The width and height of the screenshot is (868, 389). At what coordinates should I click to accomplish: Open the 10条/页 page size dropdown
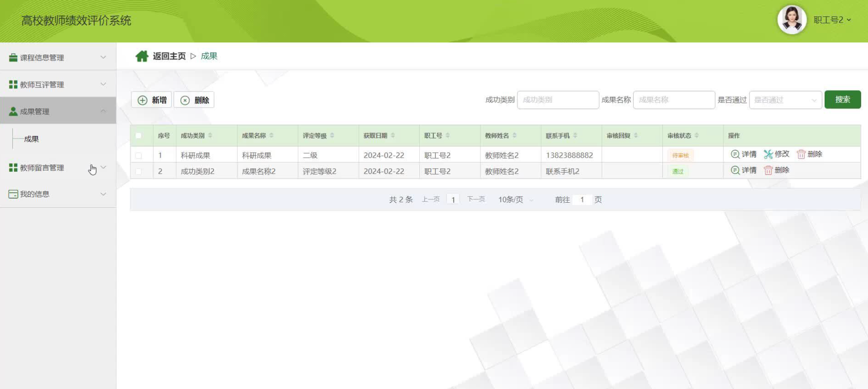(x=516, y=200)
